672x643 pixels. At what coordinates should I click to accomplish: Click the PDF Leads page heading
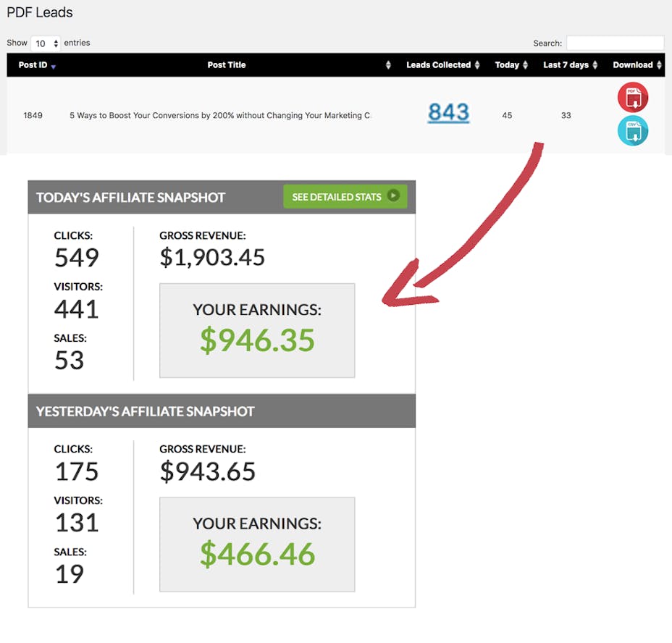(x=40, y=13)
